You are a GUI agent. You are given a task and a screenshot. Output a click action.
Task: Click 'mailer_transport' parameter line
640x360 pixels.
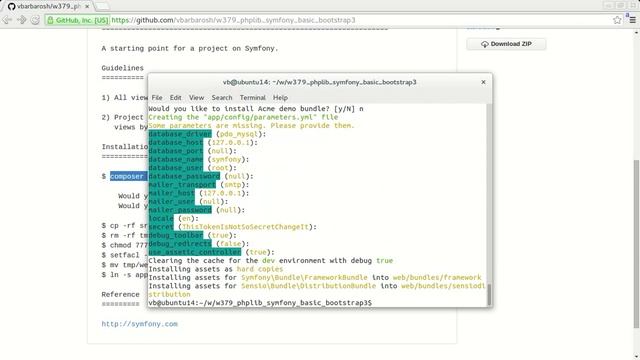click(199, 185)
